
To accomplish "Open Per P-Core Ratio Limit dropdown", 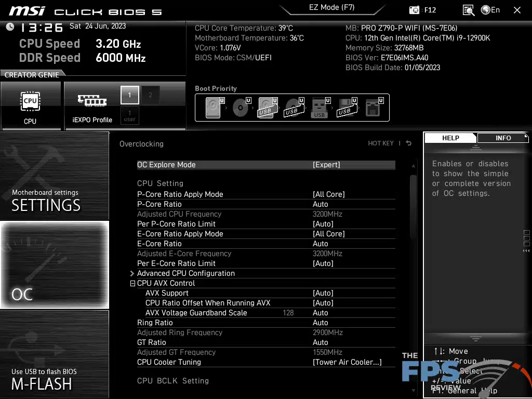I will pos(323,224).
